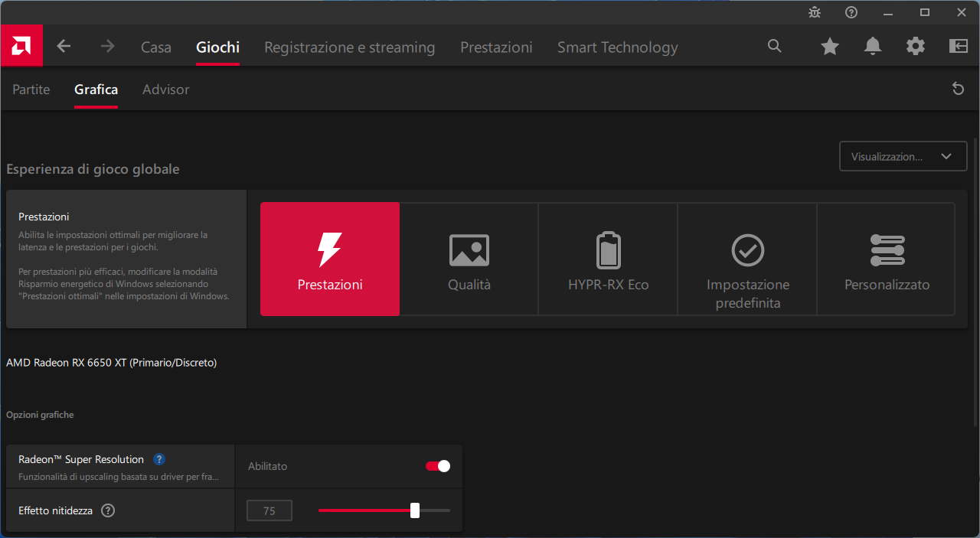Screen dimensions: 980x538
Task: Switch to the Partite subtab
Action: tap(31, 90)
